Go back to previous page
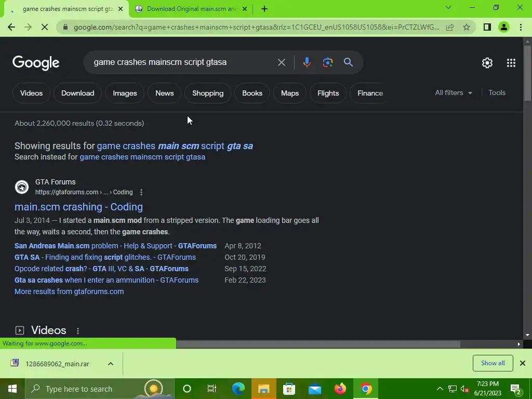The width and height of the screenshot is (532, 399). pyautogui.click(x=11, y=27)
